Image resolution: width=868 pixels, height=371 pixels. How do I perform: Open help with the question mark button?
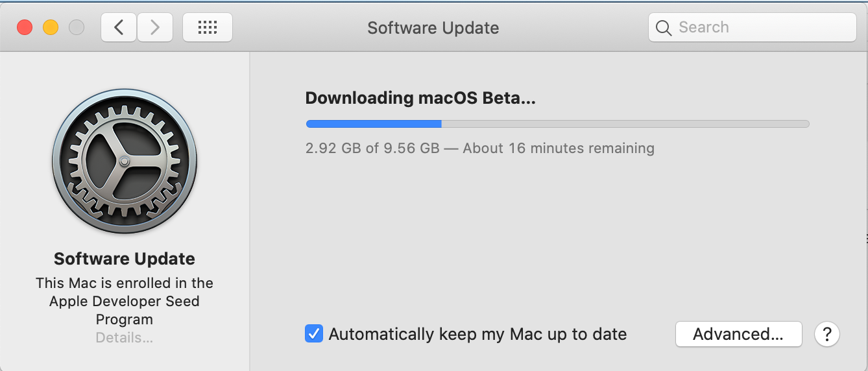click(827, 335)
